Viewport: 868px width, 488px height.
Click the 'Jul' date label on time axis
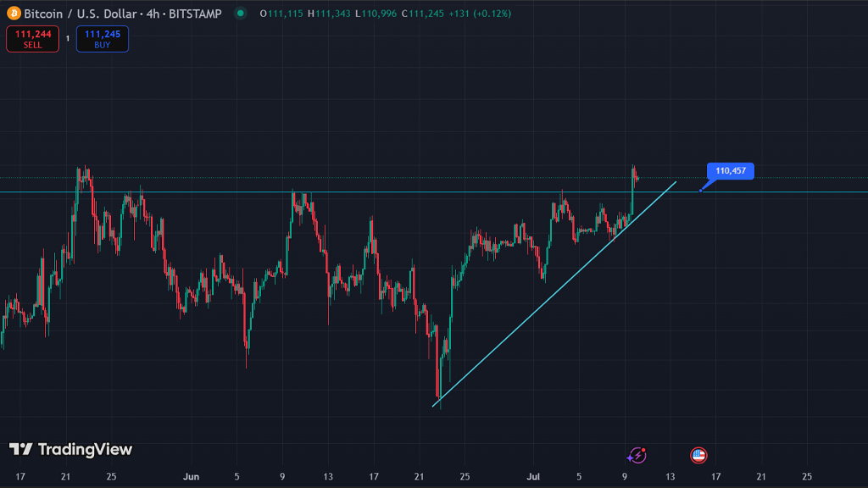pyautogui.click(x=533, y=476)
